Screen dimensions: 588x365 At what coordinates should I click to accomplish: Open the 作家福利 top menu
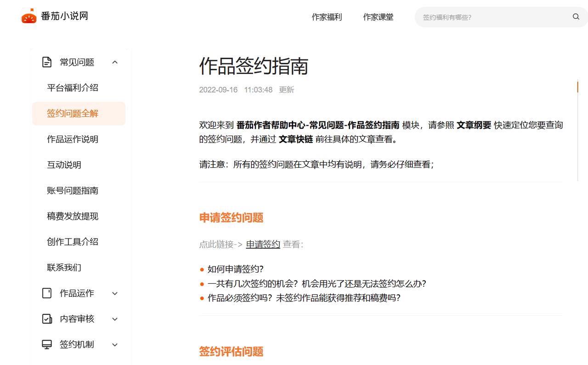point(327,17)
